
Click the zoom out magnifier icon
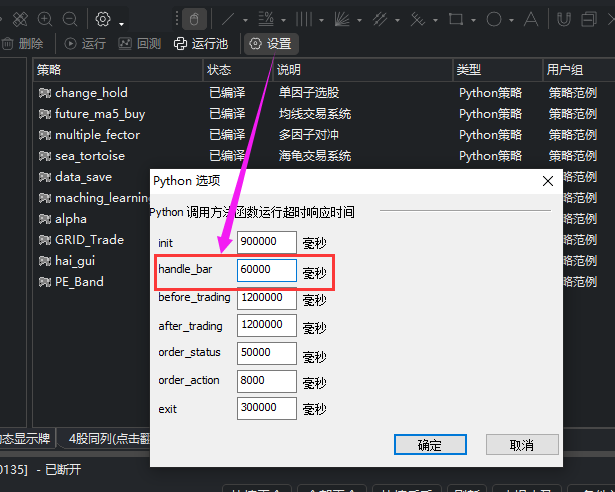[x=70, y=19]
